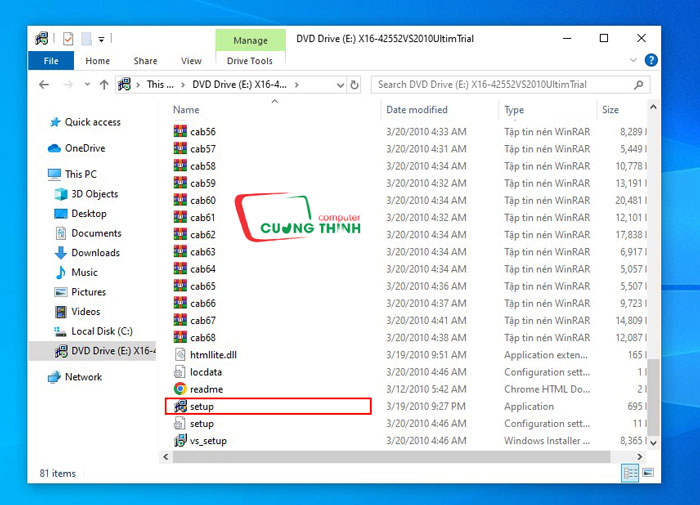Select the cab61 archive file
Screen dimensions: 700x505
pos(195,217)
